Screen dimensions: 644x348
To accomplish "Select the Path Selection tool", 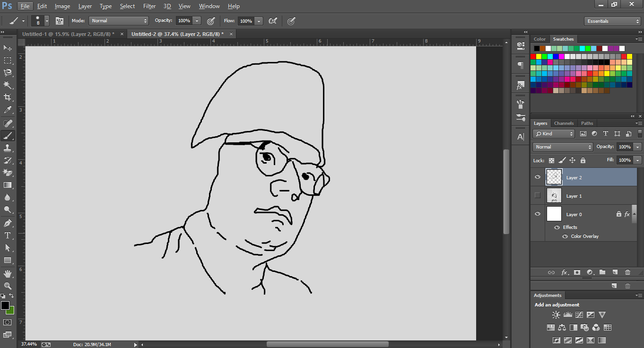I will point(8,248).
